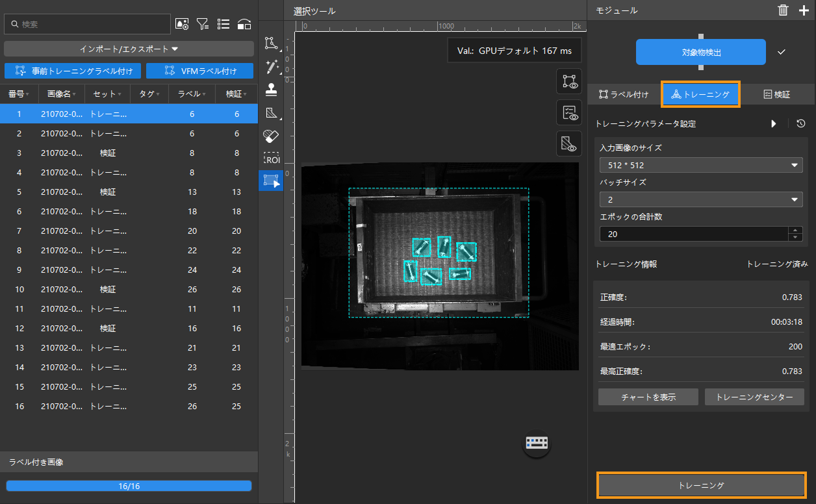Image resolution: width=816 pixels, height=504 pixels.
Task: Switch to the ラベル付け tab
Action: pyautogui.click(x=624, y=94)
